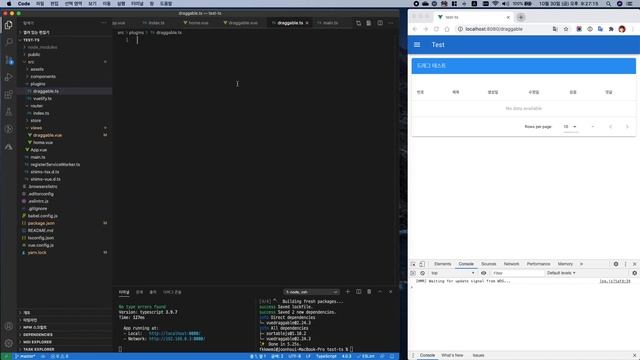Expand the store folder
The image size is (640, 360).
(36, 120)
